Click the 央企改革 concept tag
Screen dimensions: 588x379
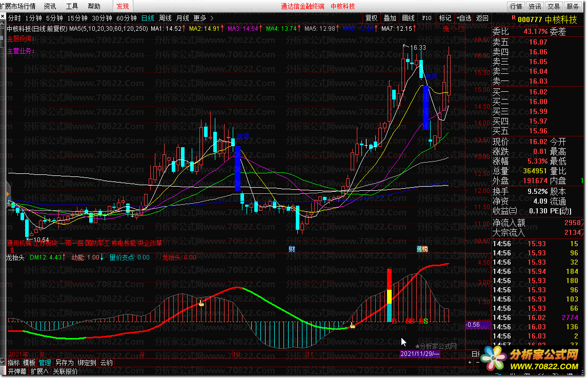[150, 243]
